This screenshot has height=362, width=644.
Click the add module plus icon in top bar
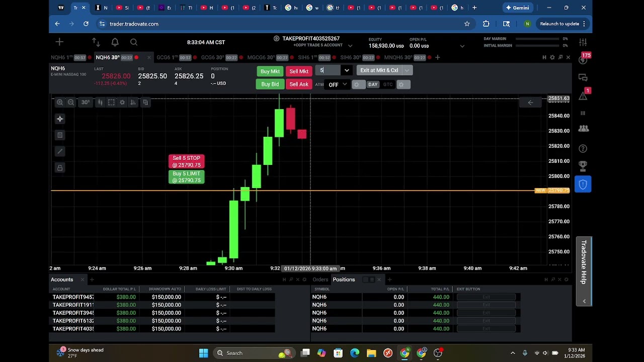point(59,42)
